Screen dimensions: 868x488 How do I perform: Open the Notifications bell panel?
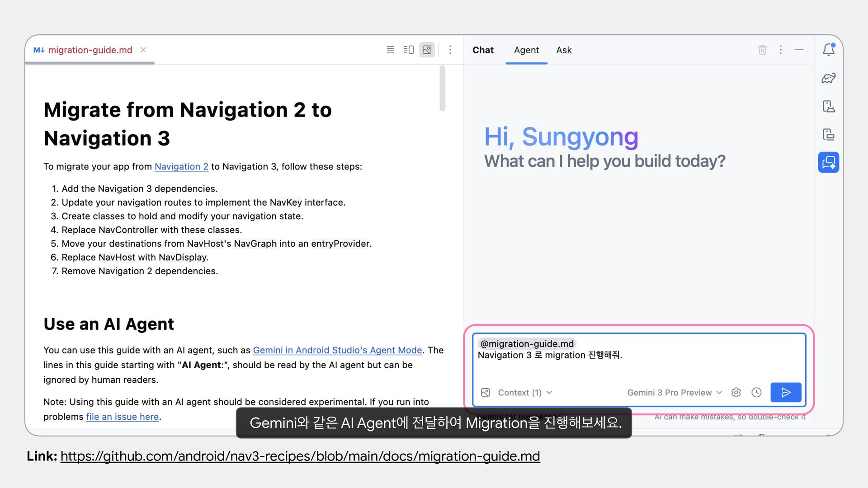tap(828, 50)
